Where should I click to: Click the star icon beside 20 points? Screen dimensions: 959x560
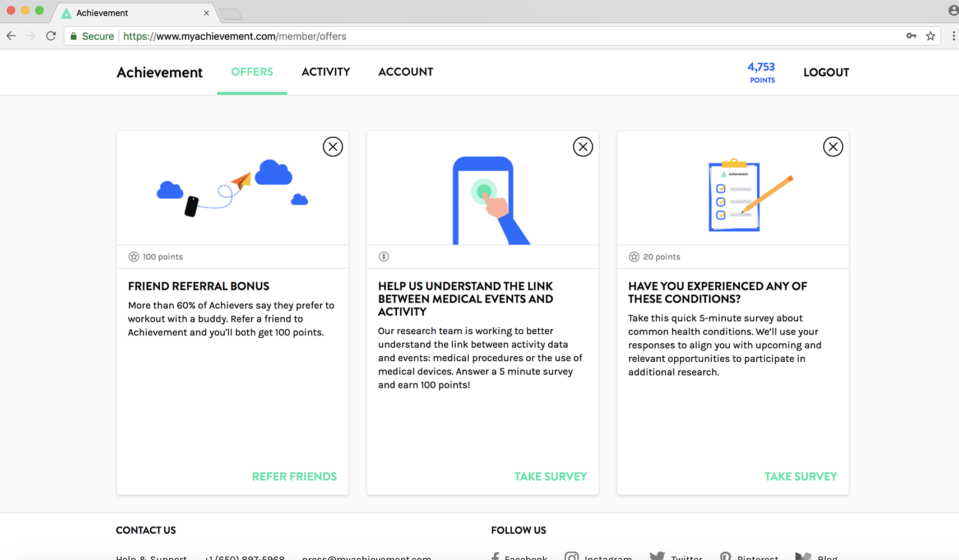634,256
